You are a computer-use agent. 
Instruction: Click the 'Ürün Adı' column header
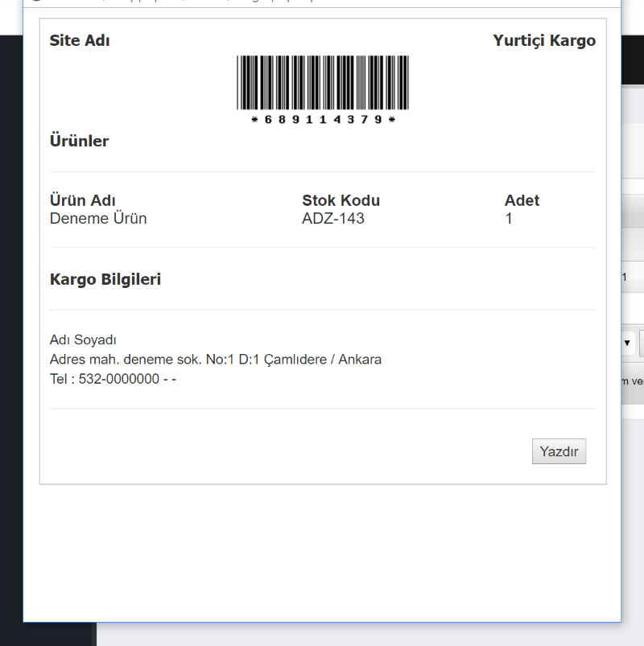pyautogui.click(x=82, y=200)
